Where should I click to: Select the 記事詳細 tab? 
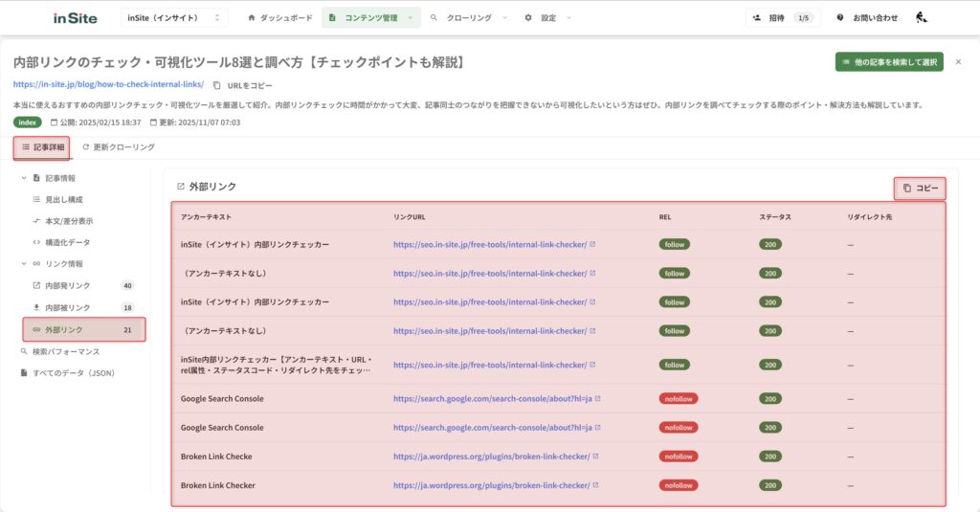(42, 147)
